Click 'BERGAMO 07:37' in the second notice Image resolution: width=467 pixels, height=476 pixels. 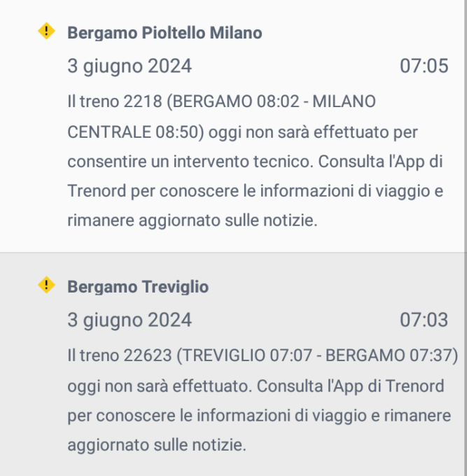point(389,356)
